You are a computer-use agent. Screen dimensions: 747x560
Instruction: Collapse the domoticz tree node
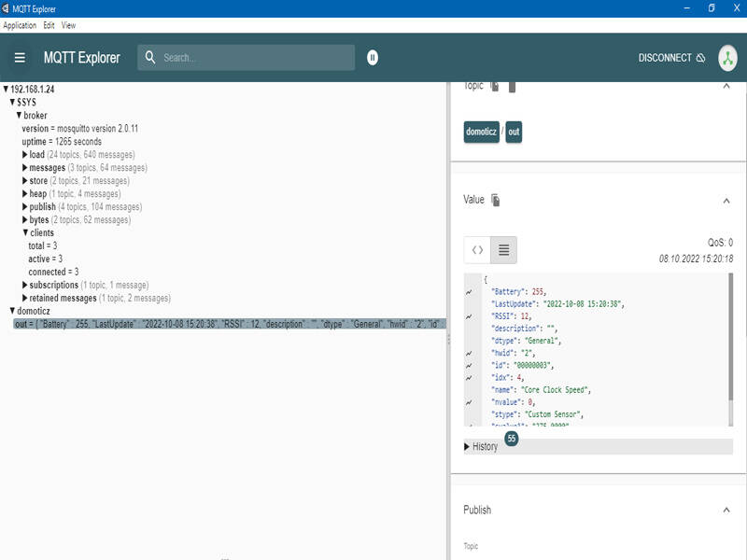[x=12, y=311]
